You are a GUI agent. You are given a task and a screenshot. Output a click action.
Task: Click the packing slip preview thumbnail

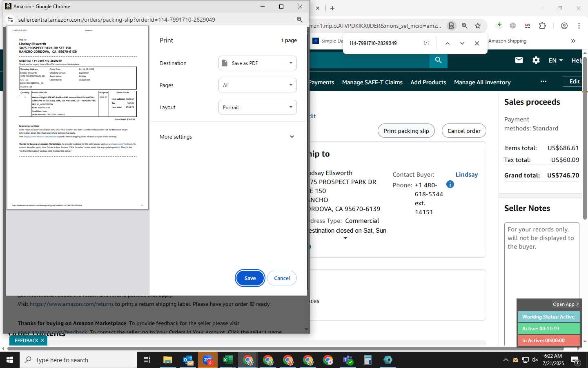[78, 118]
